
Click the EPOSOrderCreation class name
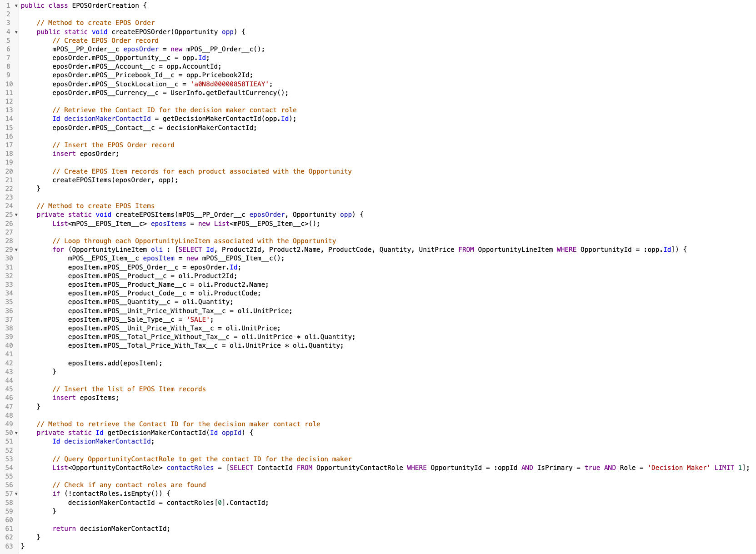105,5
